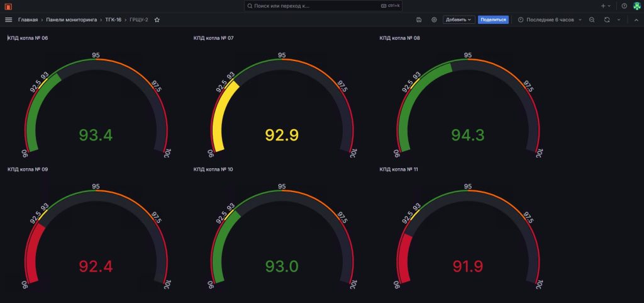Zoom out the time range
This screenshot has width=644, height=303.
pyautogui.click(x=592, y=20)
